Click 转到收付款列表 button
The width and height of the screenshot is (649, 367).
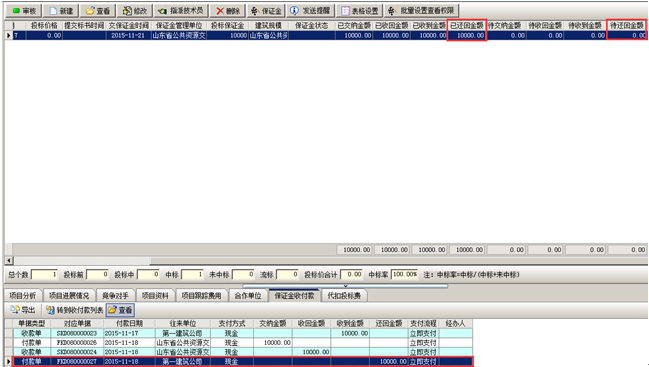click(75, 310)
